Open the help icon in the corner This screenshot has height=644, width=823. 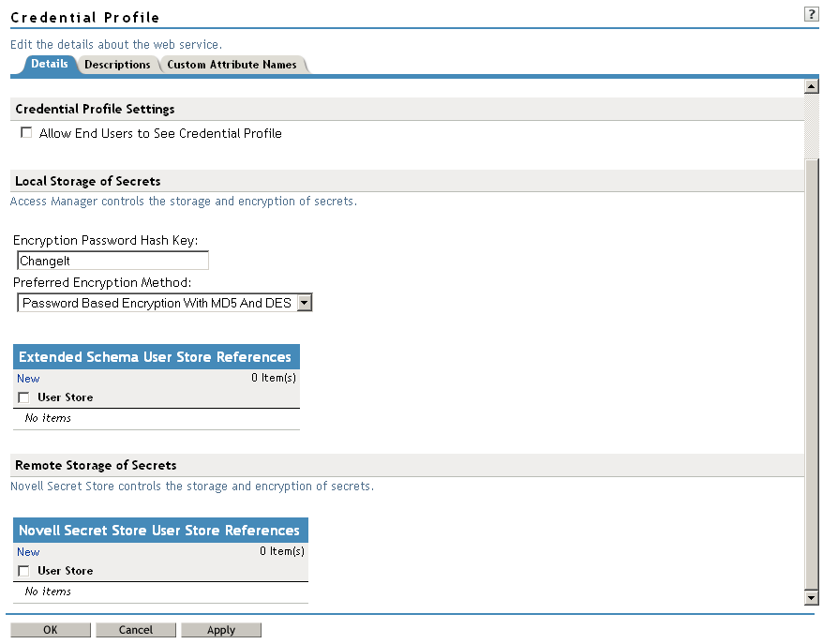pyautogui.click(x=812, y=13)
